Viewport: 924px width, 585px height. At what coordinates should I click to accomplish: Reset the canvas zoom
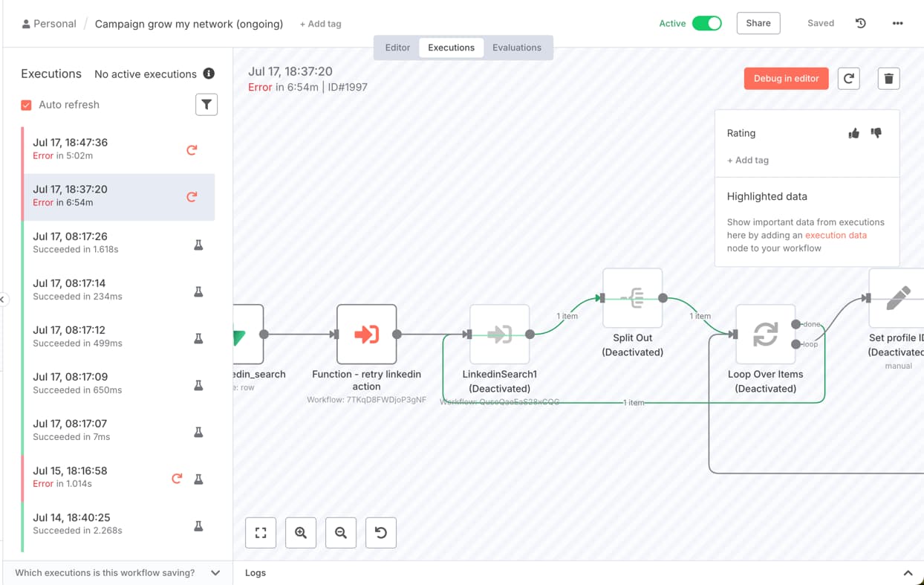coord(381,533)
